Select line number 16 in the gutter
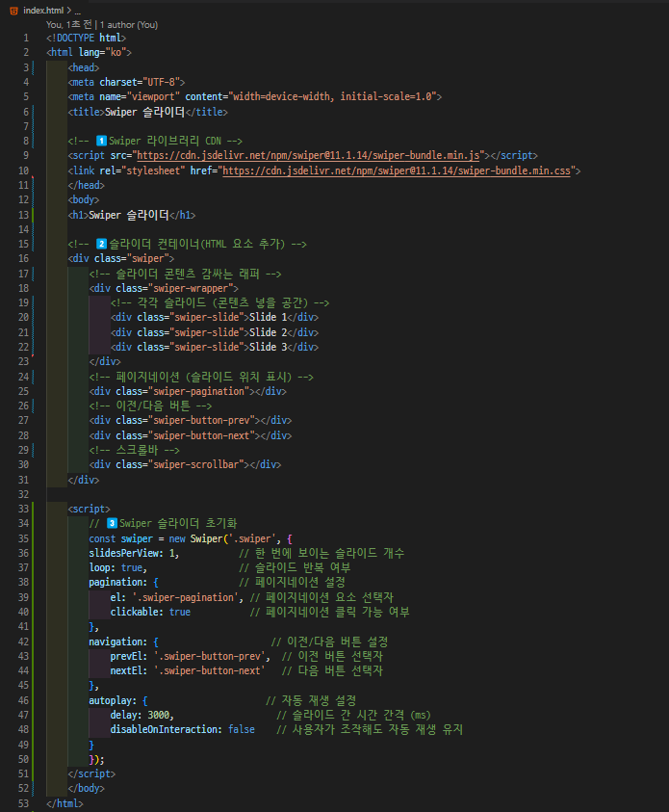Viewport: 669px width, 812px height. tap(23, 258)
